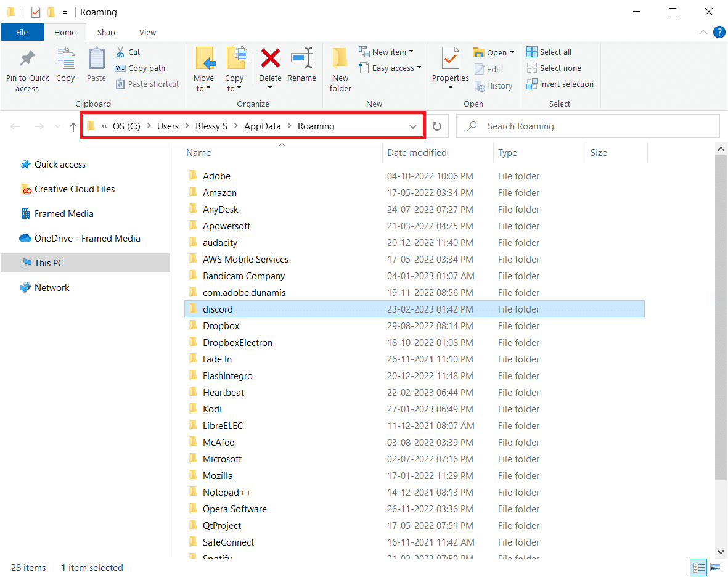The image size is (728, 577).
Task: Click quick access toolbar New folder icon
Action: click(x=51, y=12)
